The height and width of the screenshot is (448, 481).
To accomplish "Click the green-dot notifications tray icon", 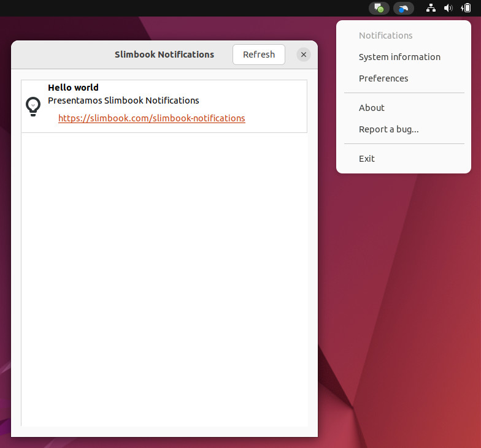I will click(379, 9).
